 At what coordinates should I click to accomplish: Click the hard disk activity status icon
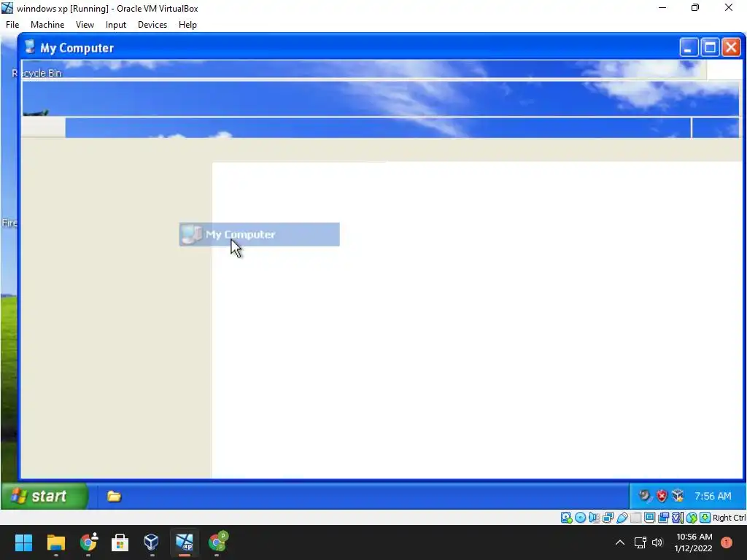(x=566, y=518)
